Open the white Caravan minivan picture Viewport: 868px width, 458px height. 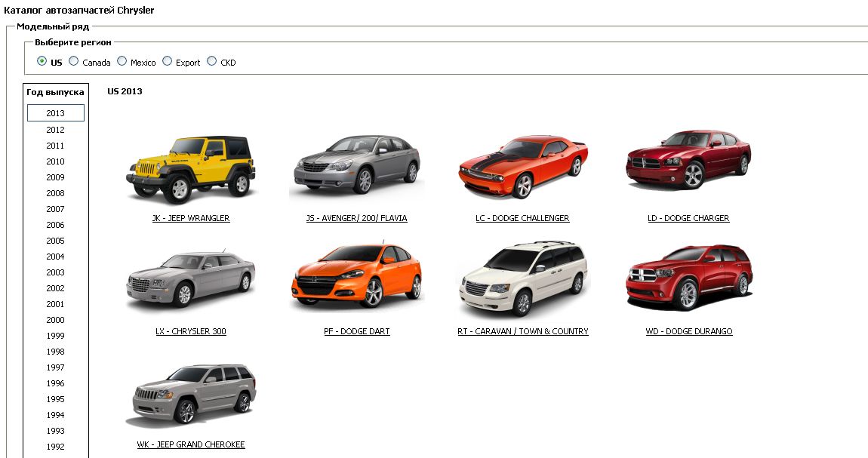coord(523,278)
